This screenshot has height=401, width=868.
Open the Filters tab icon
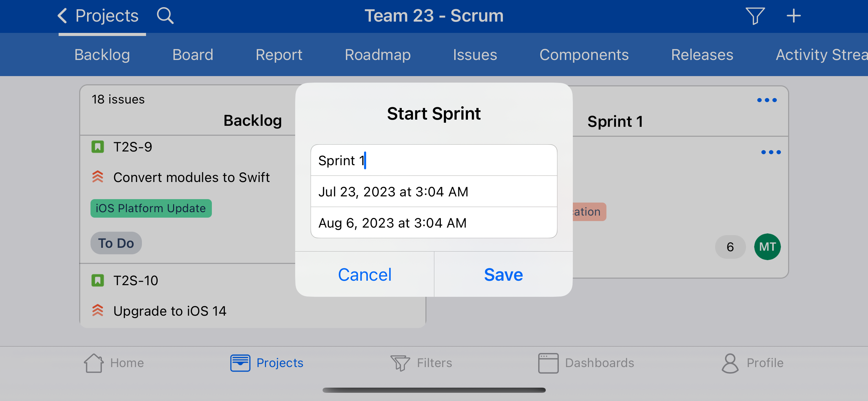click(x=400, y=363)
